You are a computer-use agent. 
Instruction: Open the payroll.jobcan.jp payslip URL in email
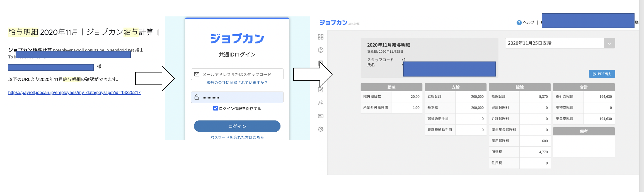74,92
